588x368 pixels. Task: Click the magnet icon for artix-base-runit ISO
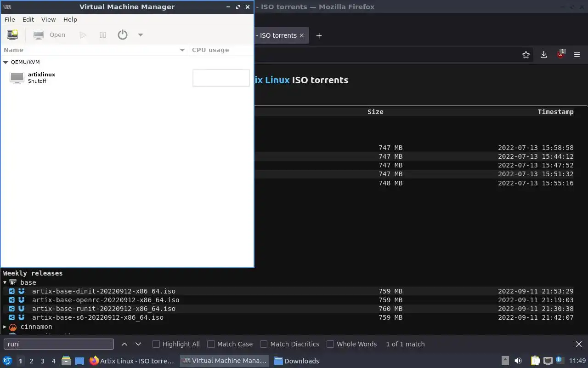[x=21, y=309]
